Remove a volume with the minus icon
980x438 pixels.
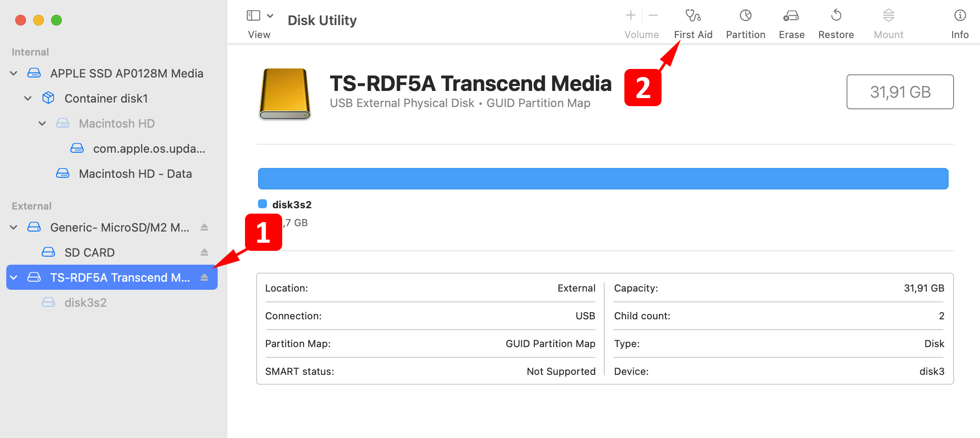tap(653, 15)
